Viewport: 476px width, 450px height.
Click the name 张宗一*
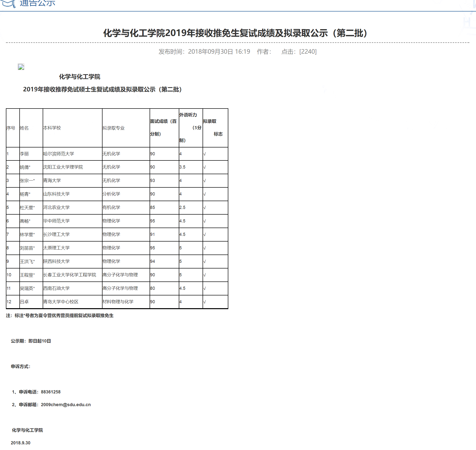coord(27,181)
